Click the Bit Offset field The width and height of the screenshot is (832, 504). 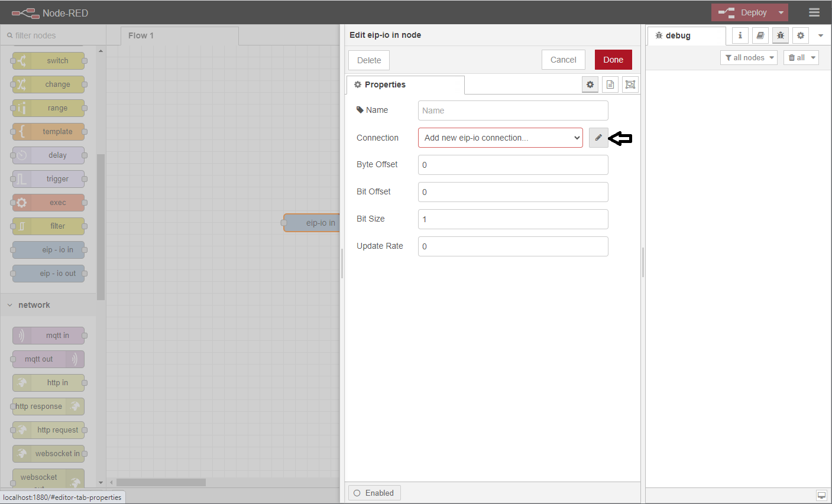coord(513,192)
